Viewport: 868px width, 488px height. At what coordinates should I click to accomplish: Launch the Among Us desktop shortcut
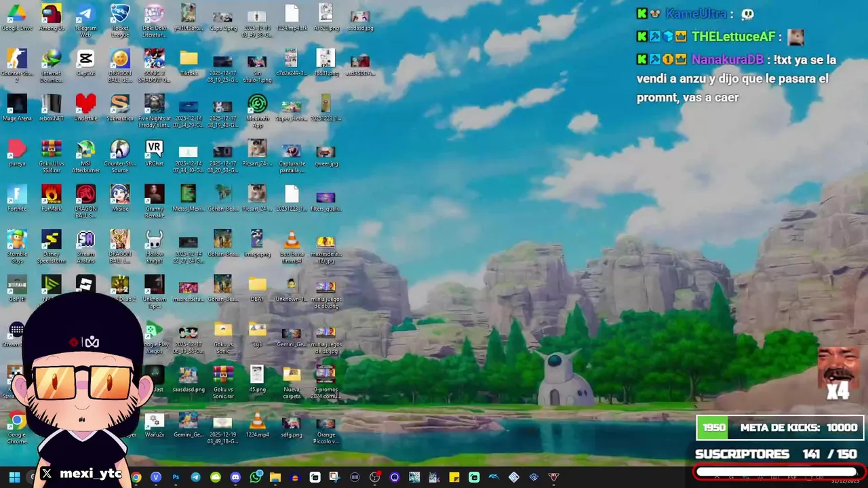[52, 18]
